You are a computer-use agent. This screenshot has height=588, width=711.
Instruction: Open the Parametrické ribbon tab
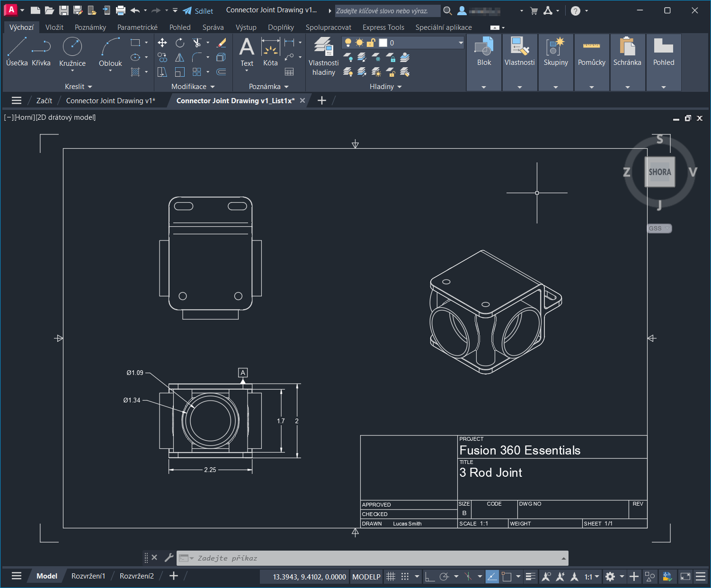pos(137,27)
